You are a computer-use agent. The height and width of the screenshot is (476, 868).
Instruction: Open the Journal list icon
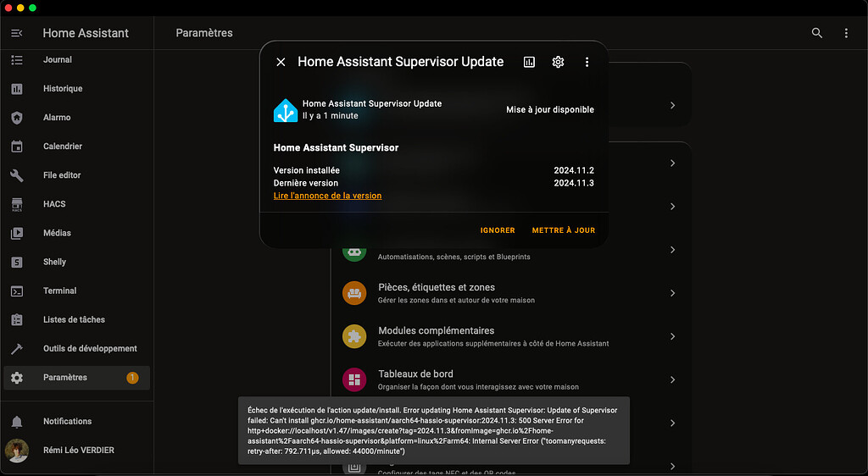17,59
